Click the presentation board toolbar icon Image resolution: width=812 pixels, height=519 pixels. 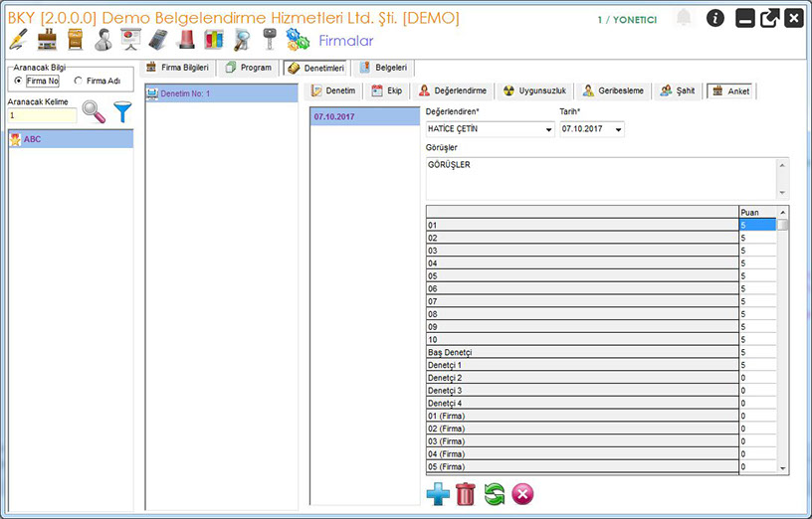tap(130, 40)
